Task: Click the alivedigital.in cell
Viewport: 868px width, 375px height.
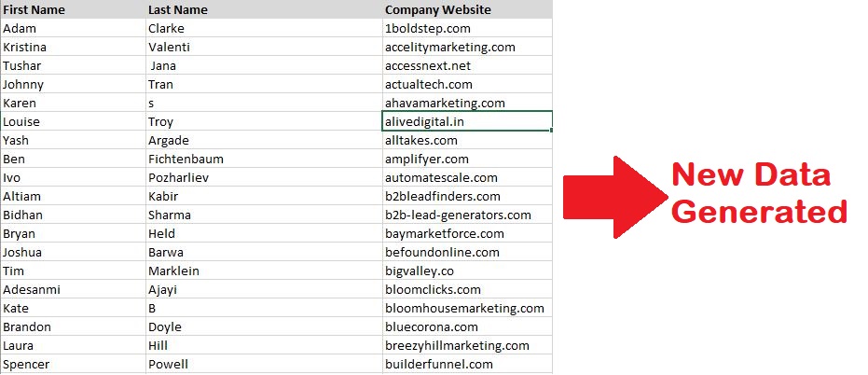Action: click(x=467, y=121)
